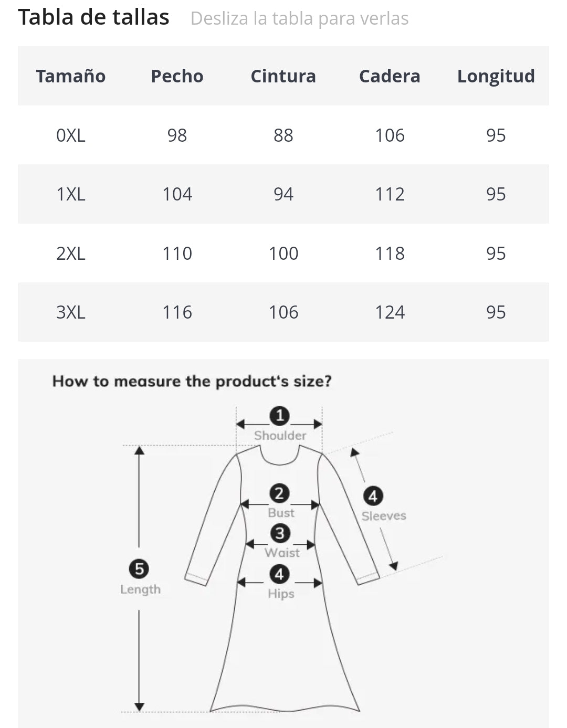Select the Cintura column header
This screenshot has width=567, height=728.
point(283,76)
